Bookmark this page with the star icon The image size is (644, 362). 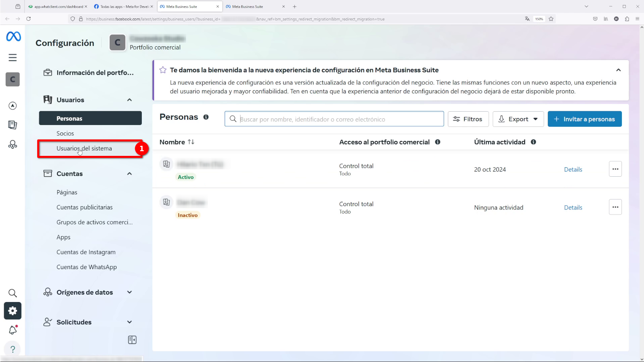(x=551, y=19)
